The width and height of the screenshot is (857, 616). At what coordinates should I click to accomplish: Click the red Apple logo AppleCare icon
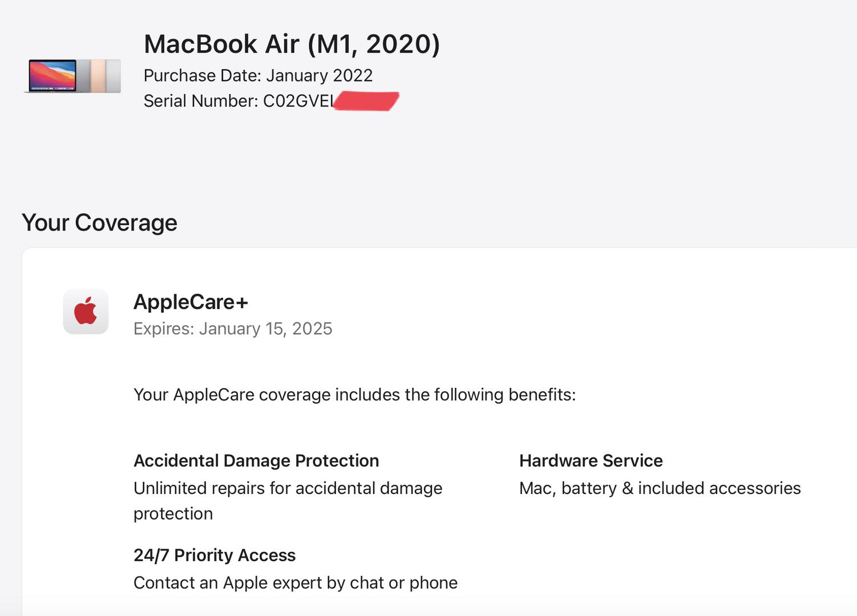click(86, 311)
